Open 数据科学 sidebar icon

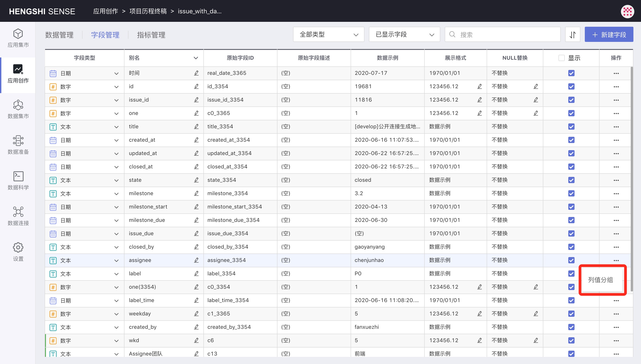18,176
